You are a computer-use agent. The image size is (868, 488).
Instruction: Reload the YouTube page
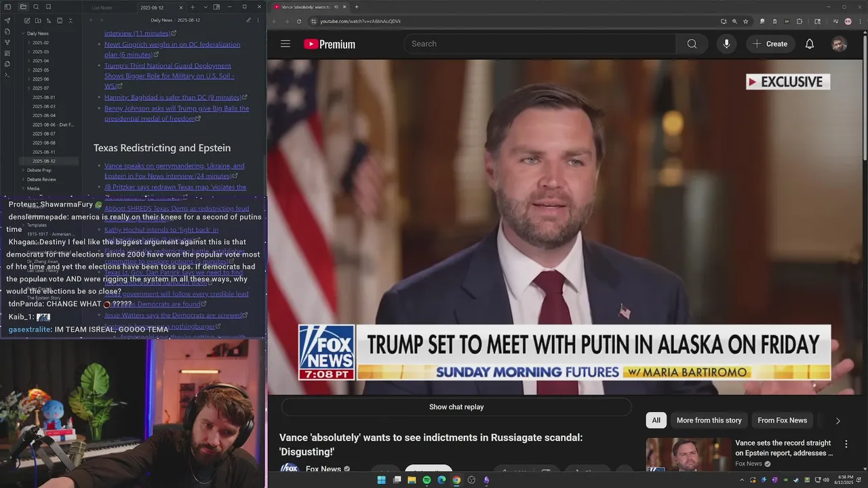[x=299, y=21]
